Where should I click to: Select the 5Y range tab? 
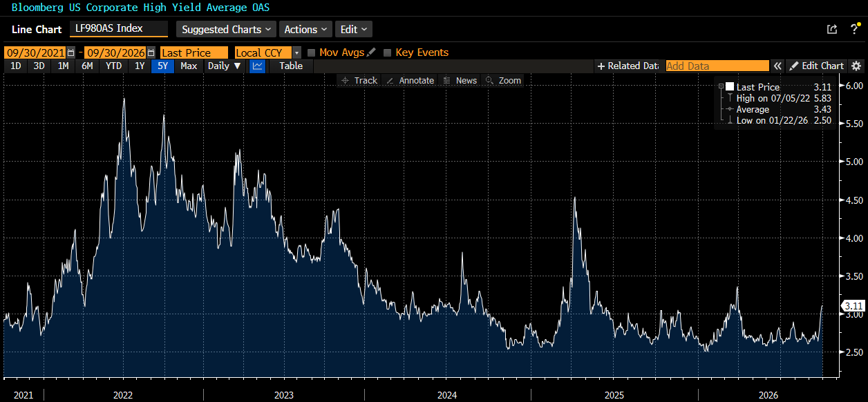(x=162, y=66)
